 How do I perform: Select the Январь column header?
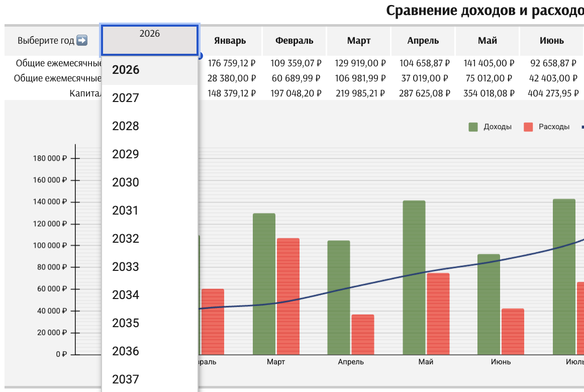coord(230,41)
